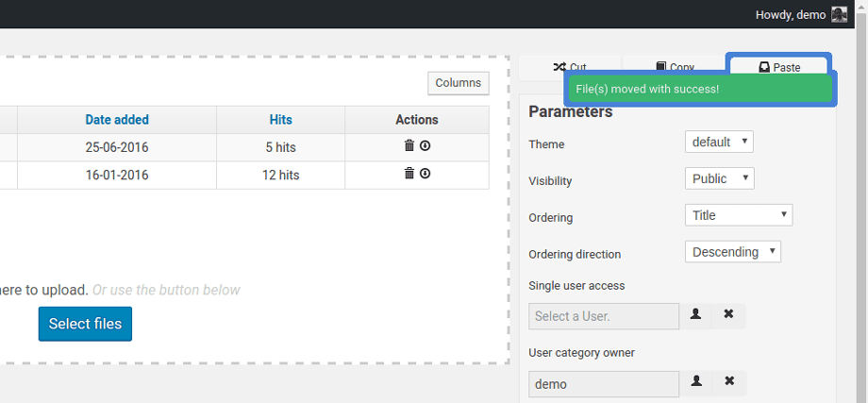The width and height of the screenshot is (868, 403).
Task: Click the Select files upload button
Action: point(85,324)
